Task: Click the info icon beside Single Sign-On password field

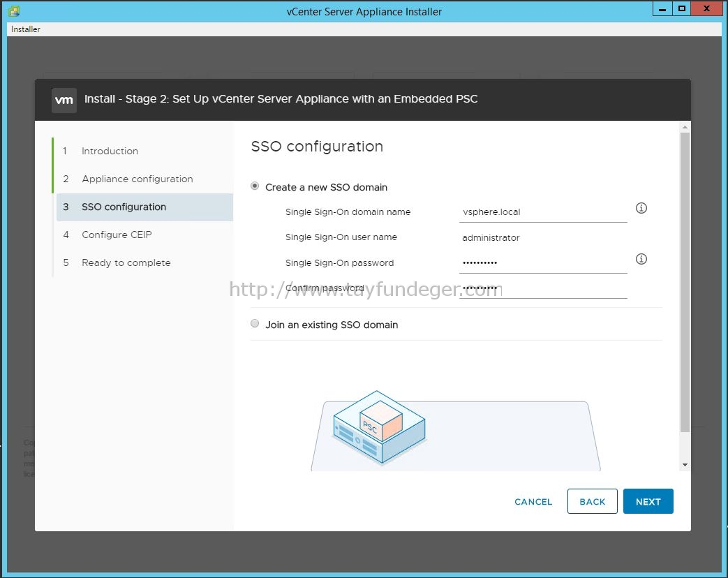Action: (x=641, y=259)
